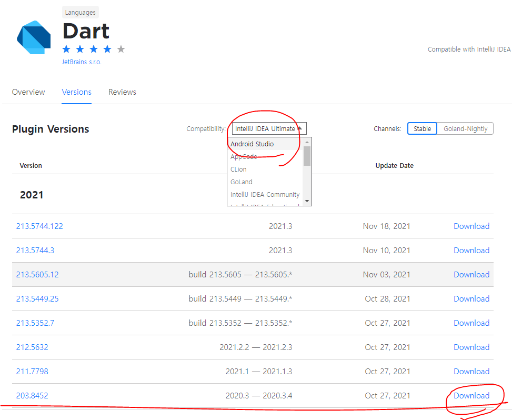
Task: Download version 213.5605.12
Action: (x=471, y=274)
